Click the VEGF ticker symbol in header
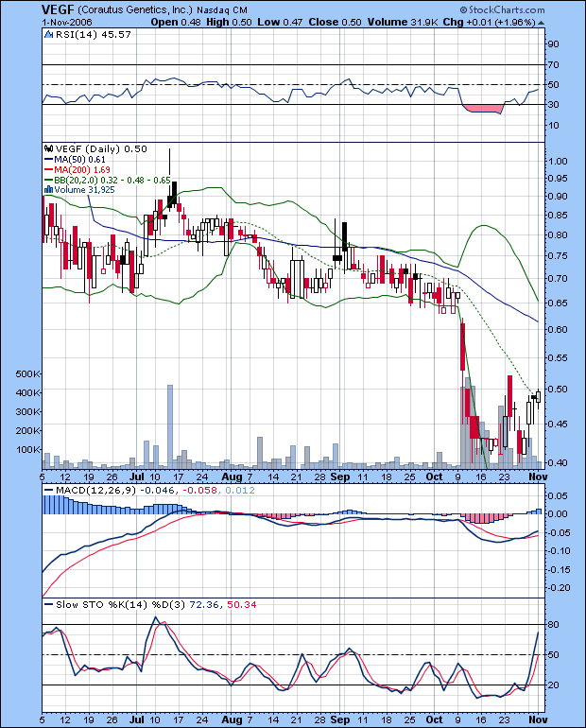Viewport: 586px width, 728px height. [x=58, y=9]
